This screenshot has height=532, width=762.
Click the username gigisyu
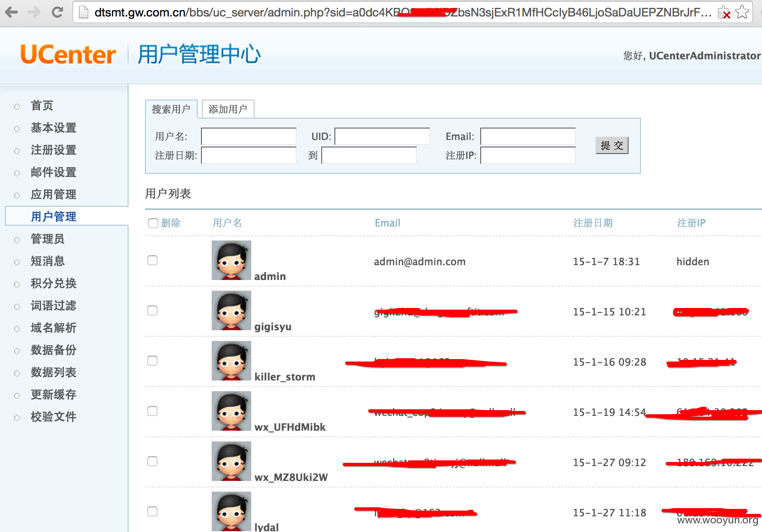273,327
